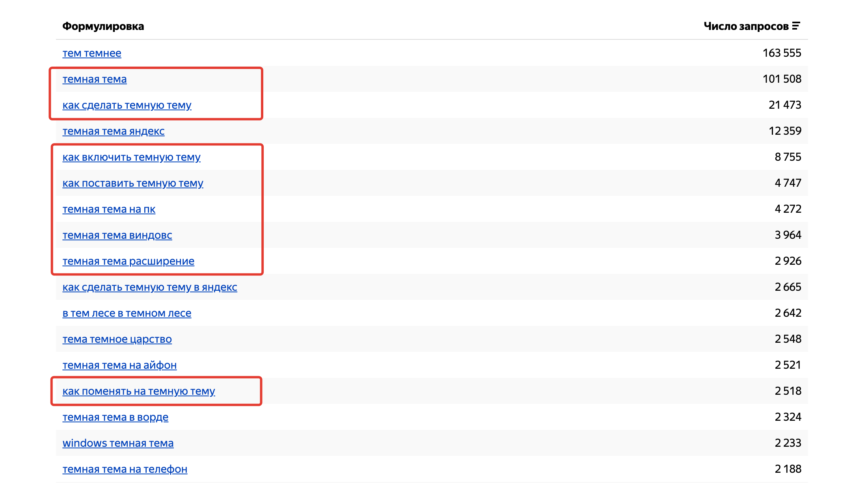Viewport: 868px width, 483px height.
Task: Click the 'темная тема на пк' link
Action: click(x=109, y=209)
